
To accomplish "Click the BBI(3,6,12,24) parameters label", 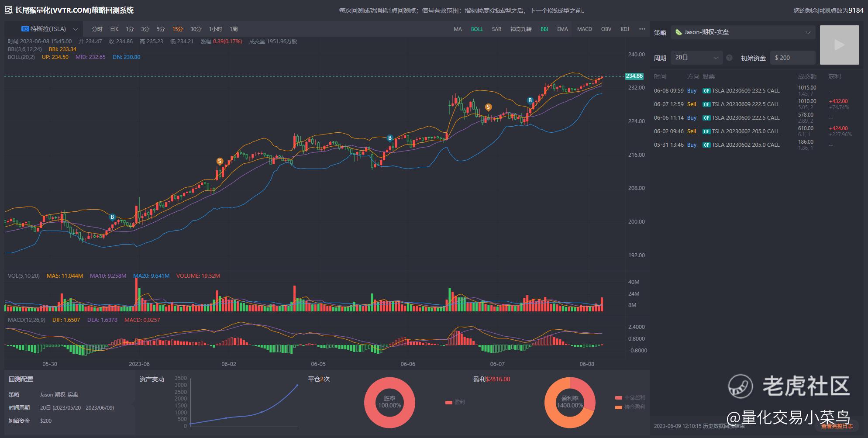I will coord(25,49).
